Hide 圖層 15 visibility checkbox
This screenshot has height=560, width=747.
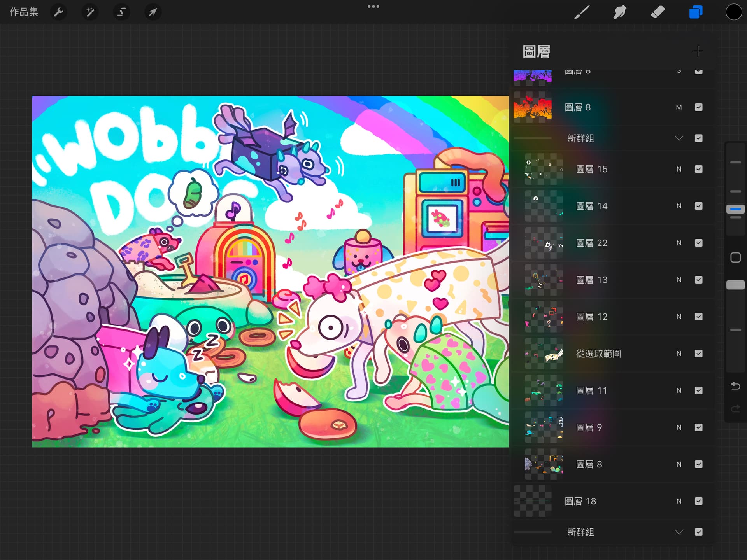point(698,169)
